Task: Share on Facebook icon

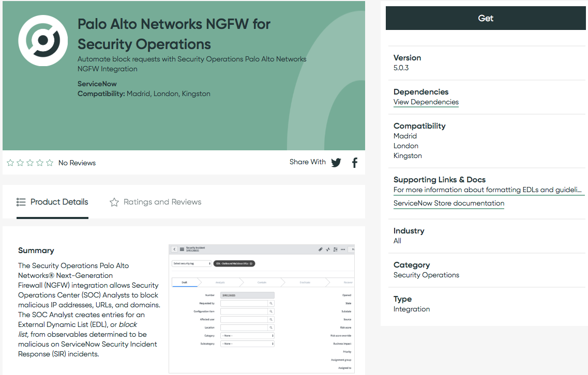Action: click(354, 163)
